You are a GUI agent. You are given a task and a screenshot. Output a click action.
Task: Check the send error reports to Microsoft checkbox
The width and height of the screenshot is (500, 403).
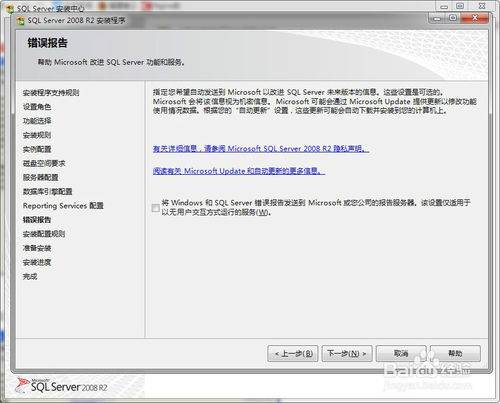pos(155,208)
